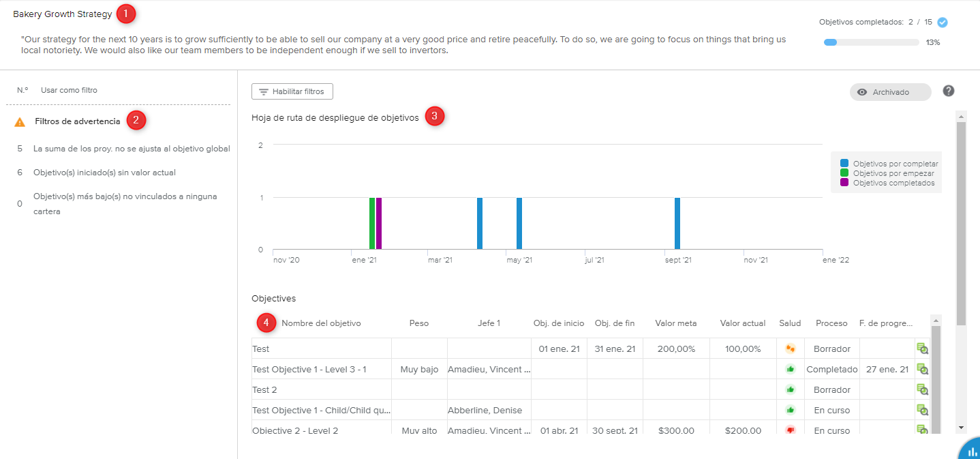Viewport: 980px width, 459px height.
Task: Toggle Objetivos por empezar legend series
Action: coord(889,173)
